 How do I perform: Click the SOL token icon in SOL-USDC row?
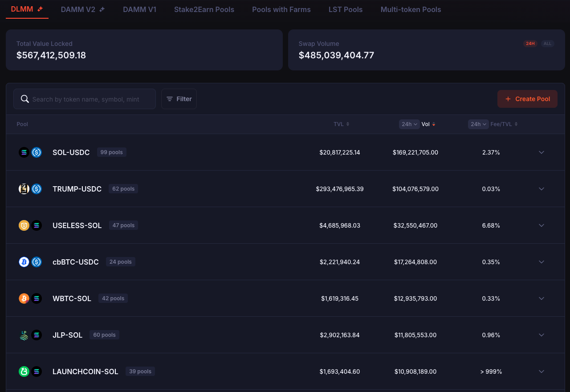click(x=24, y=152)
